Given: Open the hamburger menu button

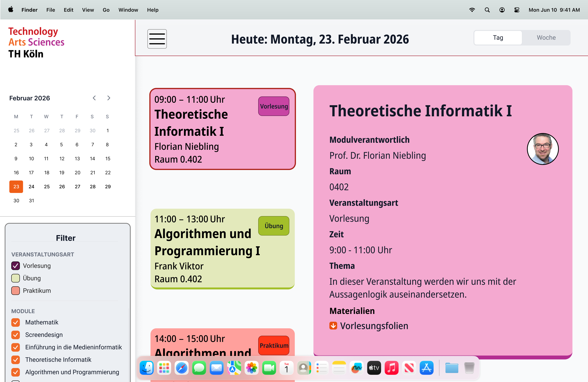Looking at the screenshot, I should [x=157, y=39].
